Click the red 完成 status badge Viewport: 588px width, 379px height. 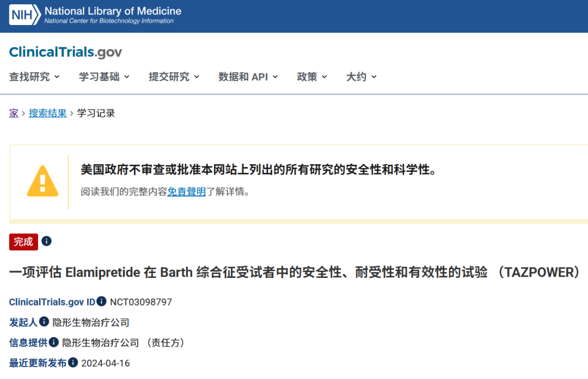[x=23, y=241]
